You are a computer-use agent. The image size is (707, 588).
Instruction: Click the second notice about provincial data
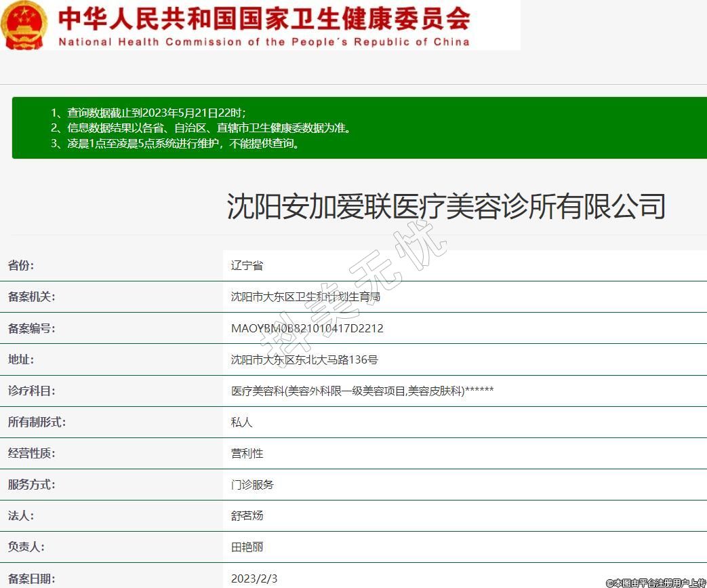click(x=201, y=128)
